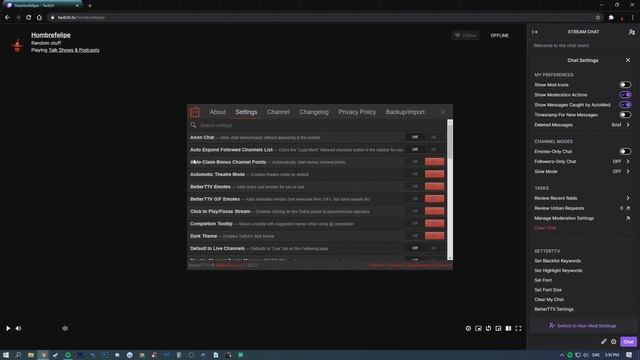Click Set Highlight Keywords
The image size is (640, 360).
(x=558, y=271)
